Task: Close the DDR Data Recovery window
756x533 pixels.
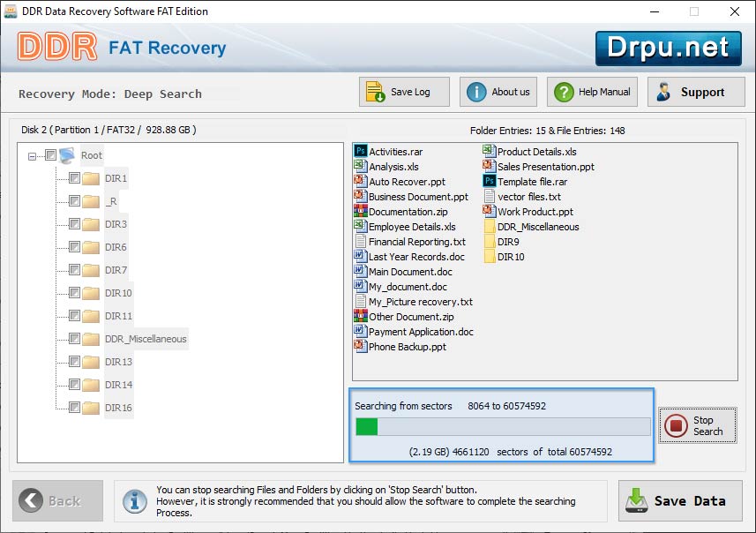Action: [734, 11]
